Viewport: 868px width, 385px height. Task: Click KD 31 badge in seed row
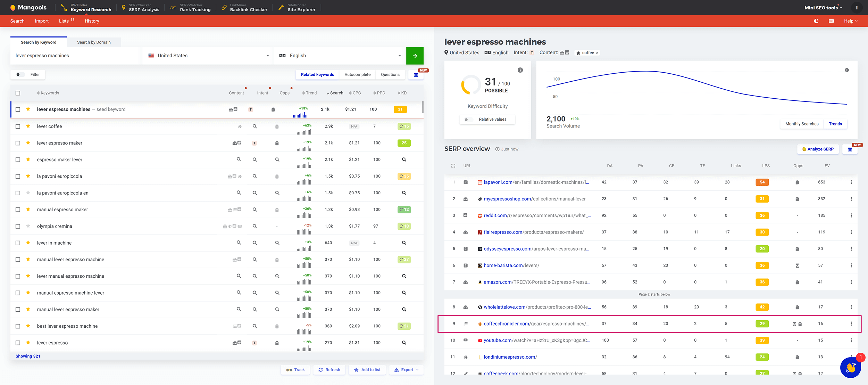click(400, 109)
